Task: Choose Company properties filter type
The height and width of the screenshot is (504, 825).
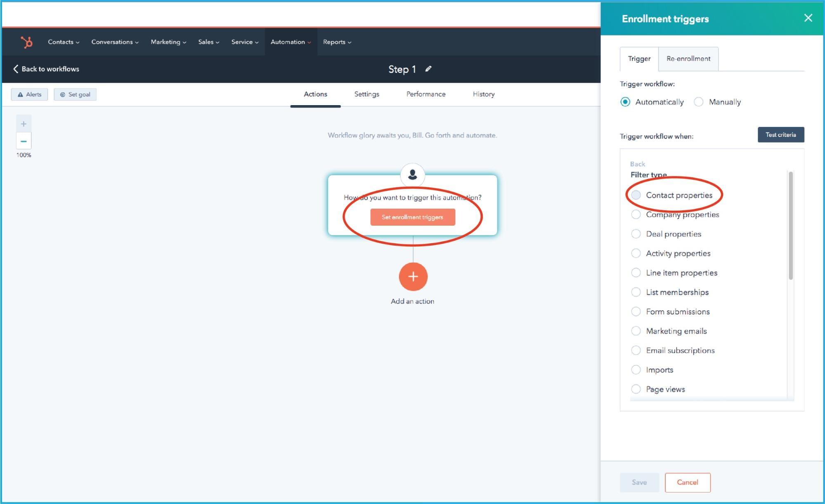Action: click(x=636, y=214)
